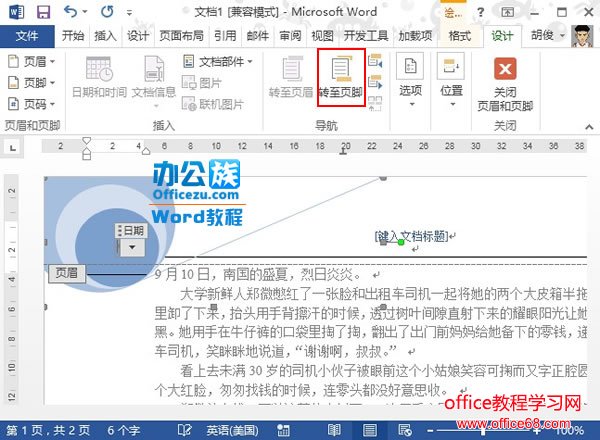
Task: Click the 页眉 header tag label
Action: (67, 273)
